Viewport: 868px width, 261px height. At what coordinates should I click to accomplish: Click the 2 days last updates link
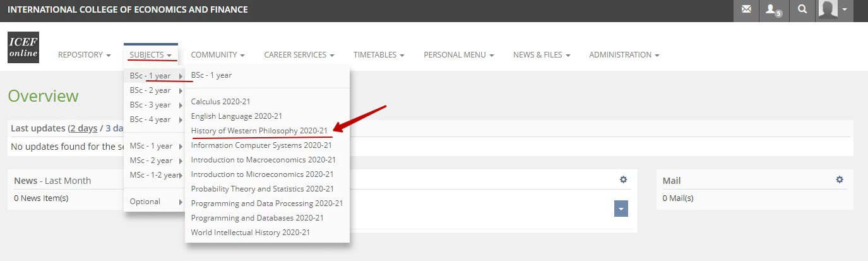[83, 128]
